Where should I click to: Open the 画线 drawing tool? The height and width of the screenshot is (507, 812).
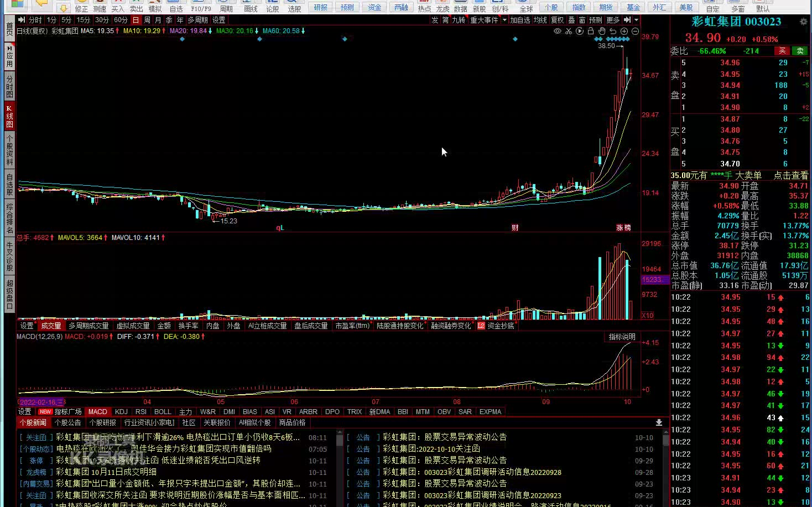pyautogui.click(x=251, y=7)
